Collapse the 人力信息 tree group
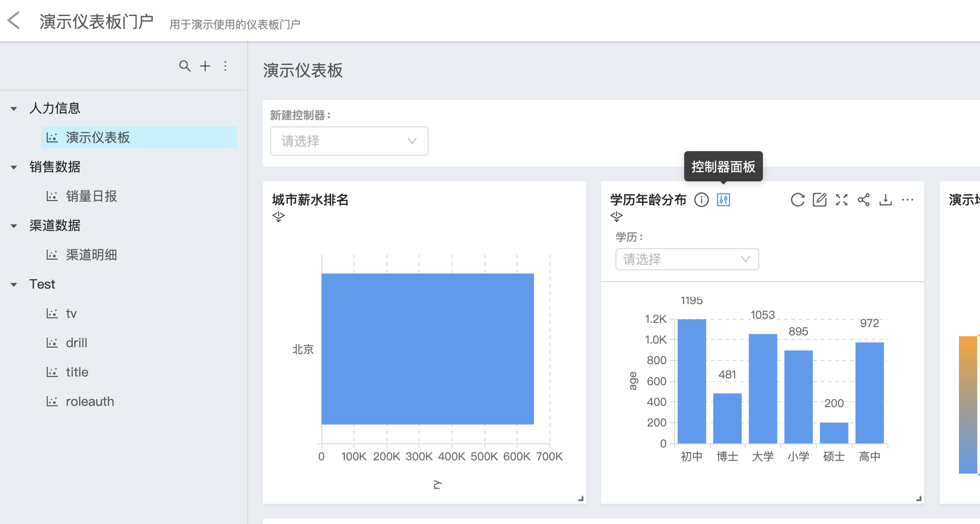980x524 pixels. (x=14, y=109)
